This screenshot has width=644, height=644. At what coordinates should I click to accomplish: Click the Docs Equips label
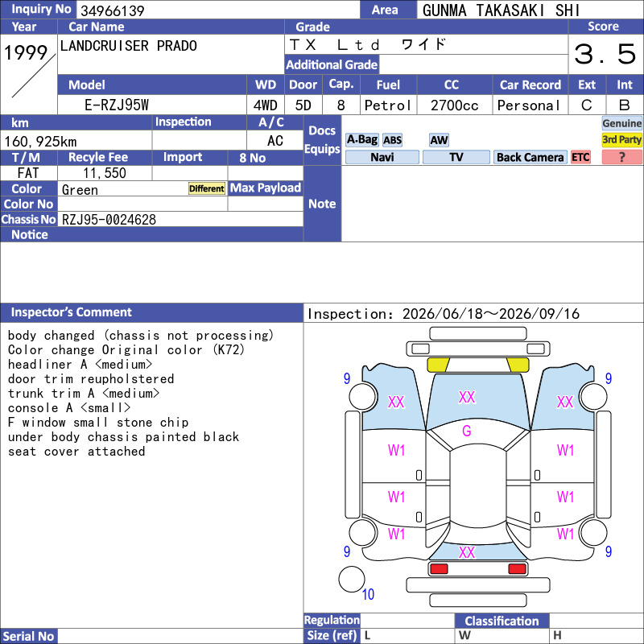(x=322, y=139)
